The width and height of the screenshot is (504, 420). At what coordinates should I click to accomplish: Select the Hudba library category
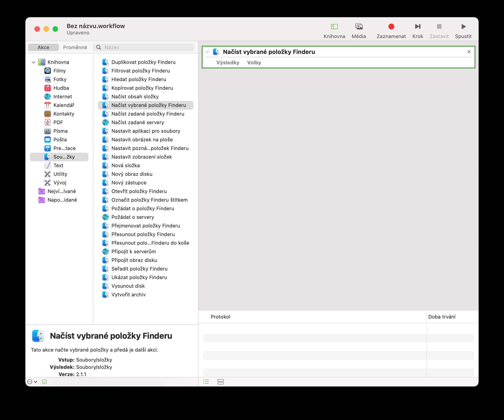pos(61,88)
